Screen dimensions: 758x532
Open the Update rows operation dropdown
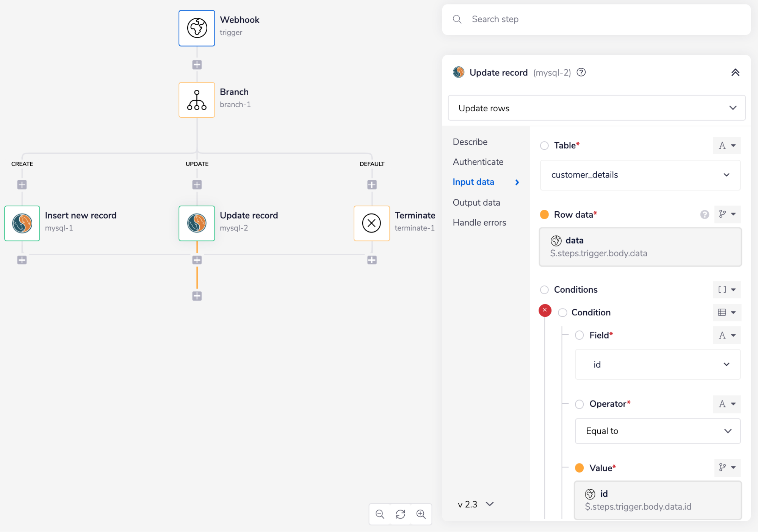(597, 108)
